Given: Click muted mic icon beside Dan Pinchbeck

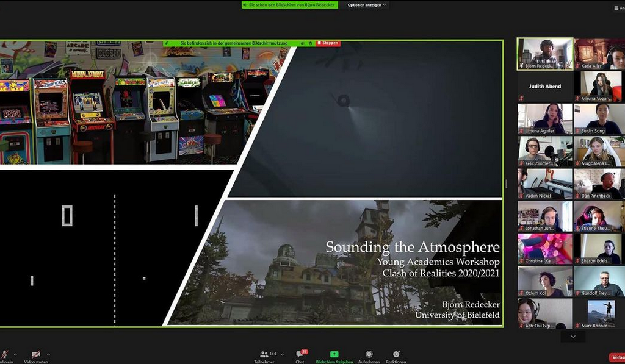Looking at the screenshot, I should (x=577, y=196).
